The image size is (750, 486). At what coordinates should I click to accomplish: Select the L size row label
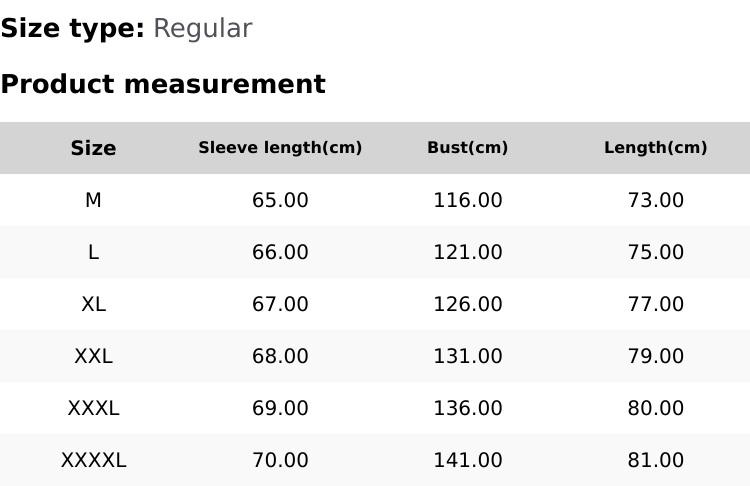[93, 252]
